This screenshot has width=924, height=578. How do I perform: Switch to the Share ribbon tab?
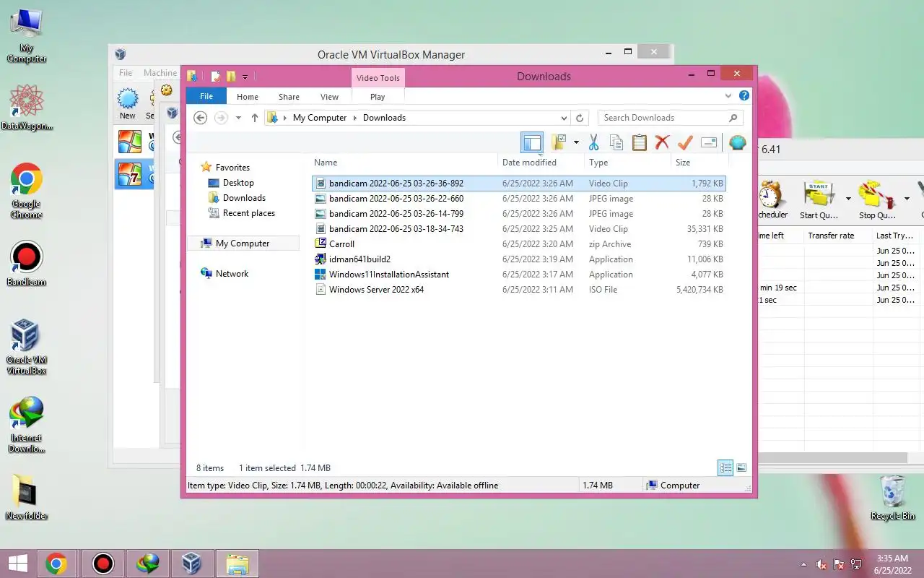(x=289, y=97)
